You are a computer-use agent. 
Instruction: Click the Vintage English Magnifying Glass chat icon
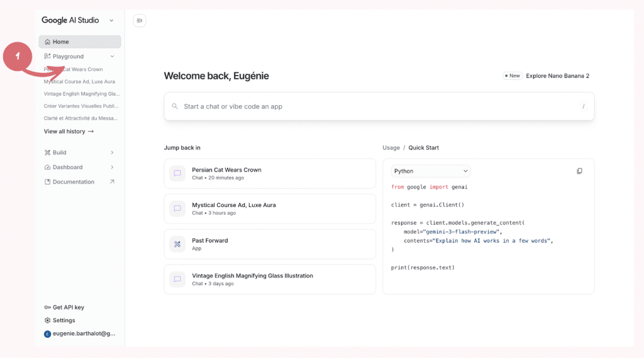[x=177, y=279]
